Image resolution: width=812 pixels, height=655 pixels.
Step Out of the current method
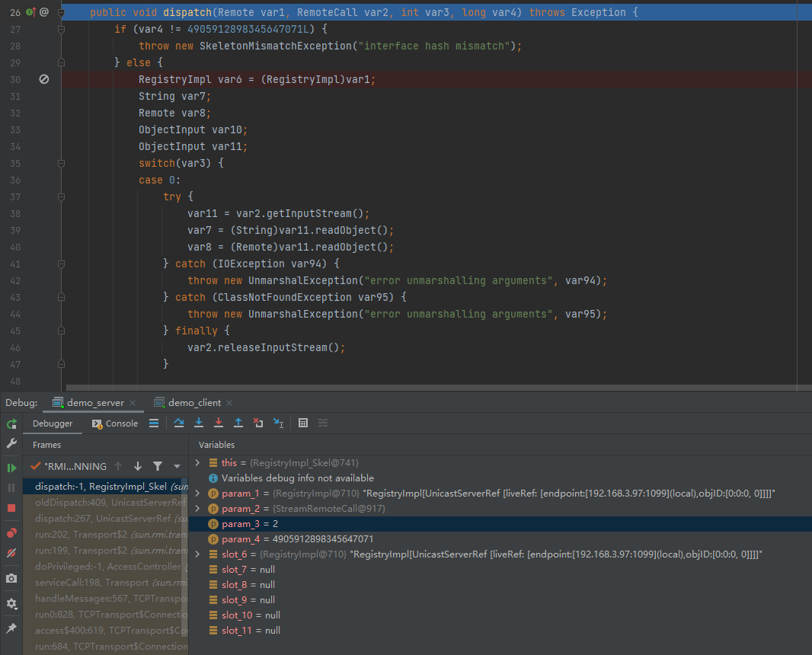pos(238,423)
